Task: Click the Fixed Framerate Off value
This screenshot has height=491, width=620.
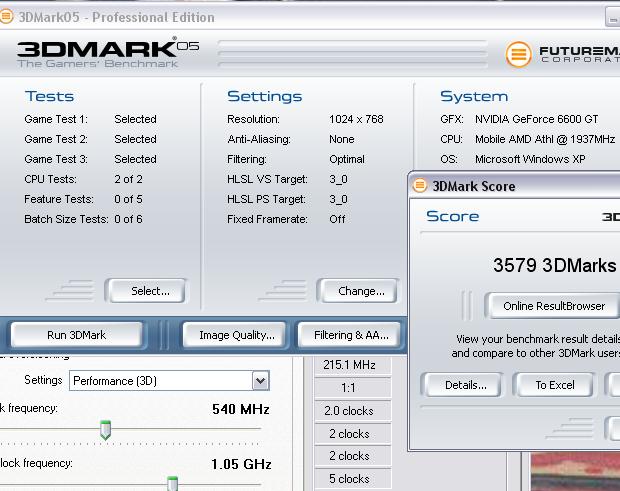Action: [x=337, y=219]
